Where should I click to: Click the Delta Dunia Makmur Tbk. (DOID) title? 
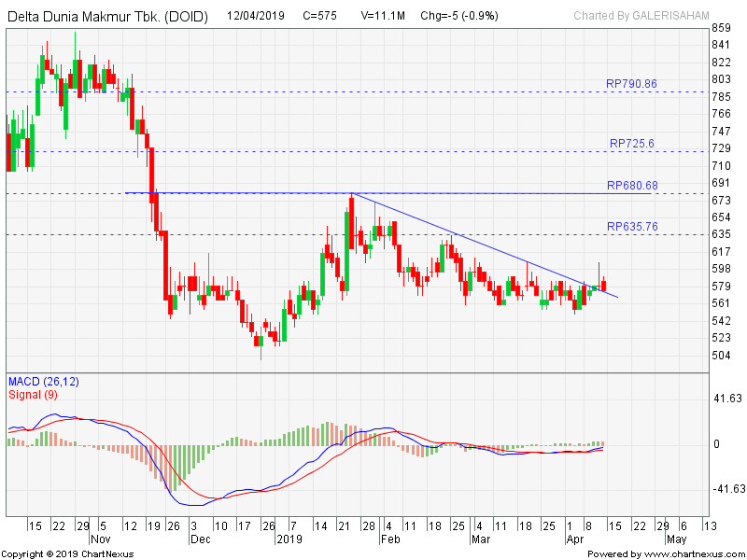(111, 16)
